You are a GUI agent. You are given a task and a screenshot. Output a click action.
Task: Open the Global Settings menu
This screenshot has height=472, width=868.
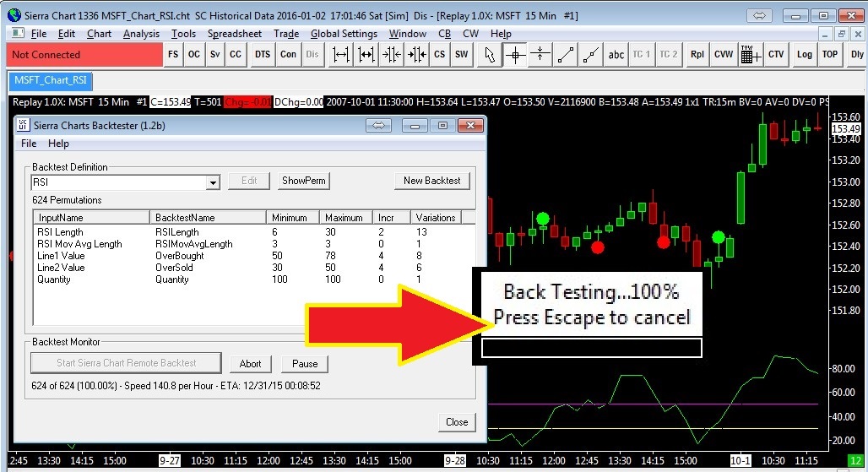click(344, 34)
